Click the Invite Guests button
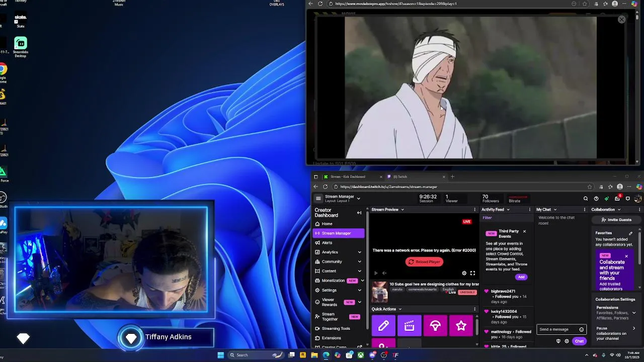The height and width of the screenshot is (362, 644). click(616, 220)
